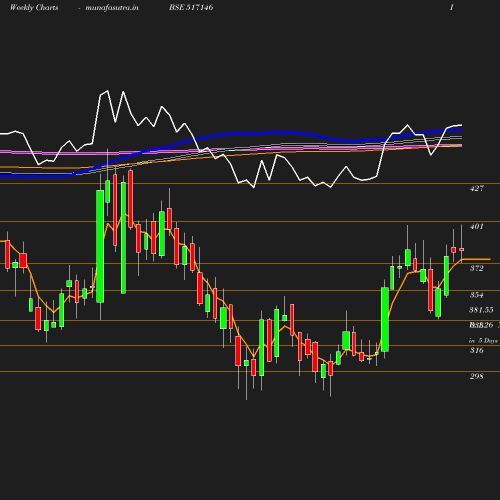Image resolution: width=500 pixels, height=500 pixels.
Task: Click the 354 price level label
Action: pyautogui.click(x=477, y=295)
